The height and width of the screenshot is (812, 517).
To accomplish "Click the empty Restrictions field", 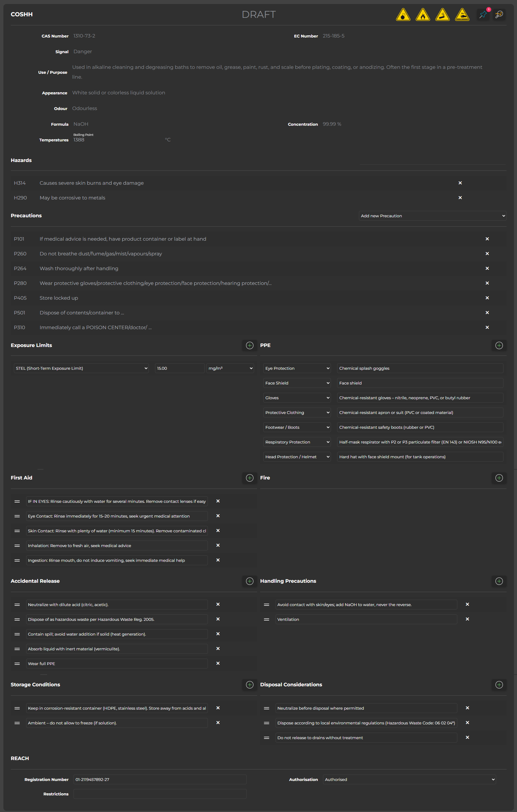I will pos(160,794).
